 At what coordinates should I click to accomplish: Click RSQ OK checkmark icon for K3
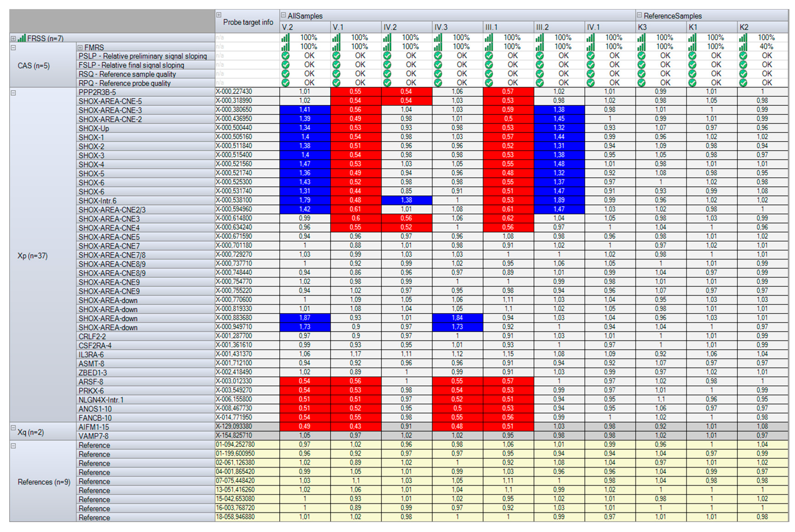pyautogui.click(x=641, y=74)
